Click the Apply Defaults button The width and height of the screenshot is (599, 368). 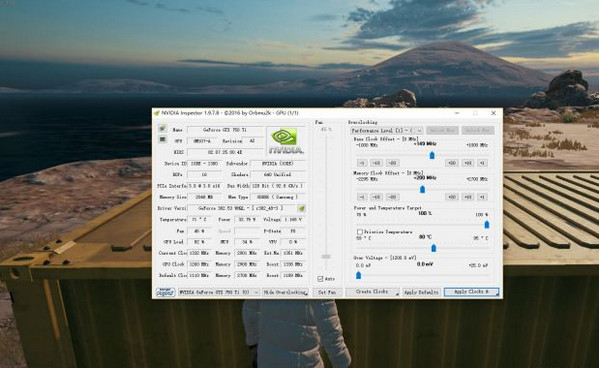click(421, 292)
